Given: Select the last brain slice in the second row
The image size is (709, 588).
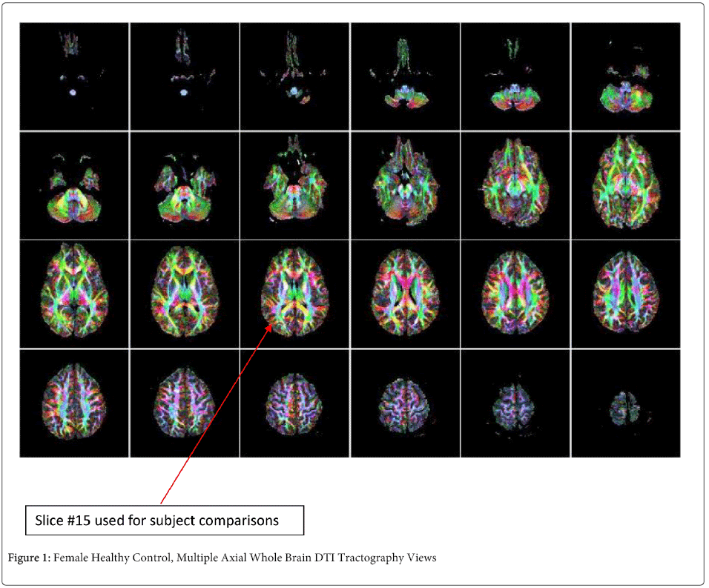Looking at the screenshot, I should pos(625,185).
